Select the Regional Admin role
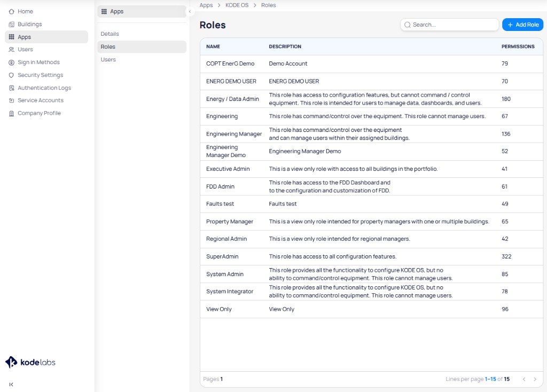This screenshot has width=547, height=392. coord(226,239)
